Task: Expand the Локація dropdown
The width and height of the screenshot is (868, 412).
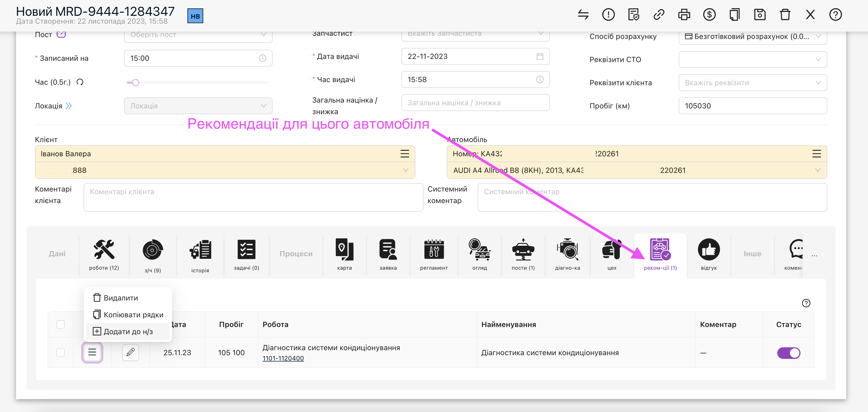Action: tap(198, 106)
